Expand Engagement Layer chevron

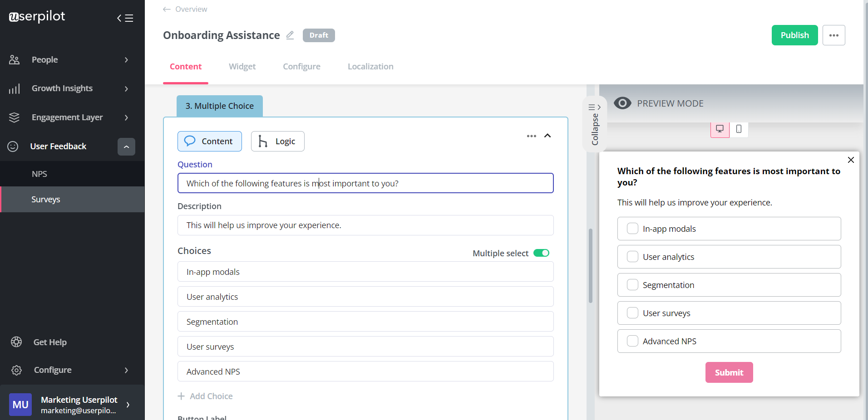[127, 117]
